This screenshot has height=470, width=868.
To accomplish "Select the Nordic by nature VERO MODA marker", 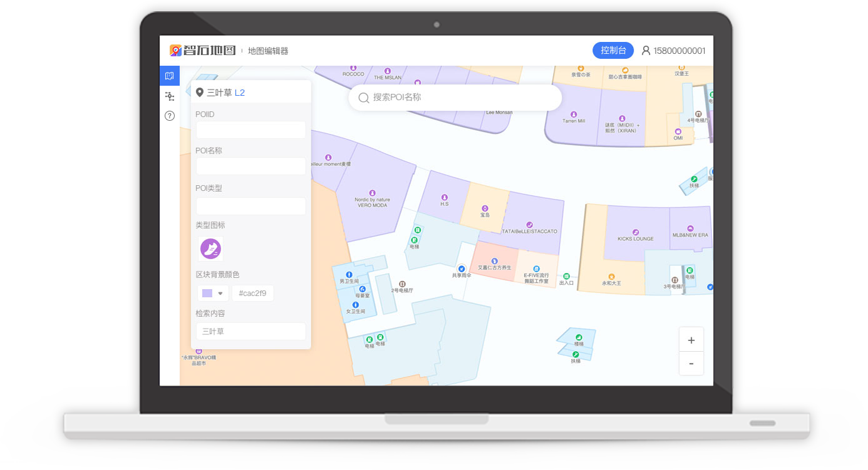I will (x=372, y=193).
